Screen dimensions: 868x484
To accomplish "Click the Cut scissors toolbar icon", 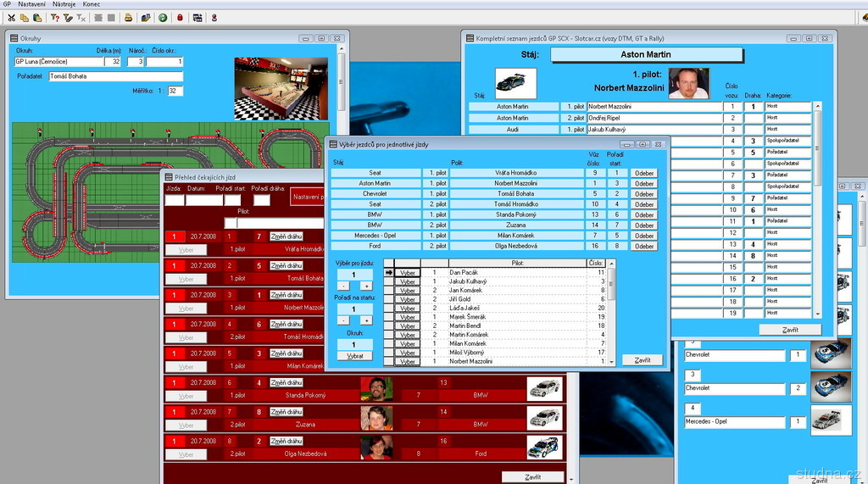I will click(x=11, y=18).
